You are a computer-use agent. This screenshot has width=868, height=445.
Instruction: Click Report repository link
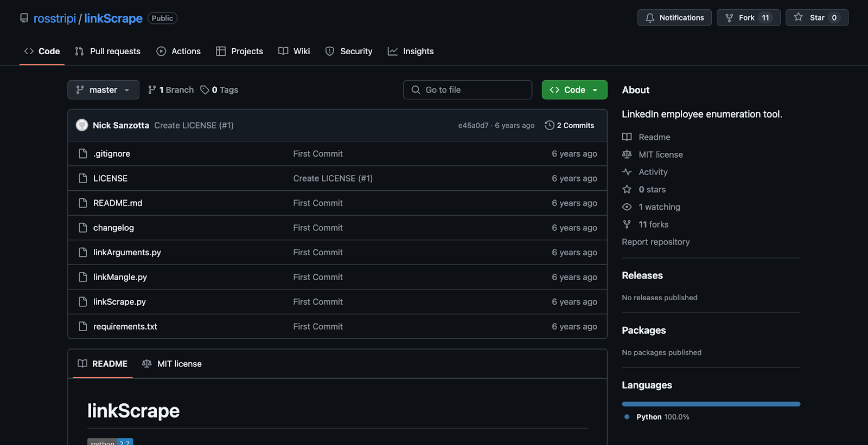tap(656, 242)
